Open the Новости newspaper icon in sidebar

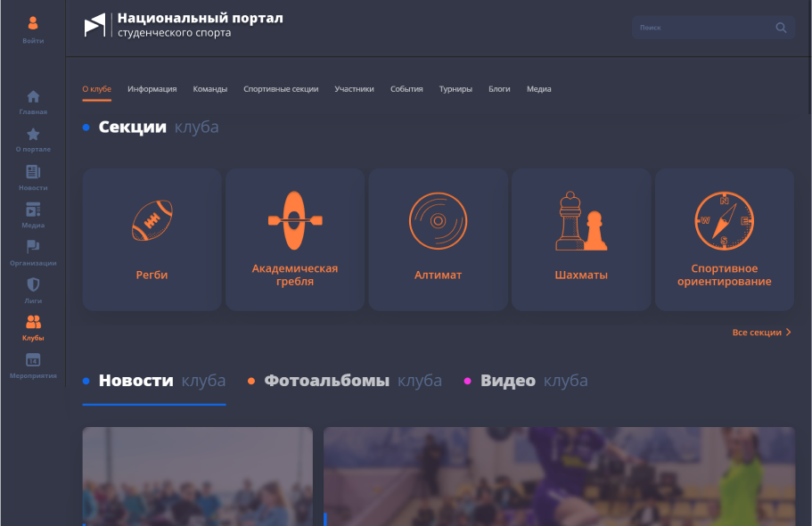pos(33,173)
